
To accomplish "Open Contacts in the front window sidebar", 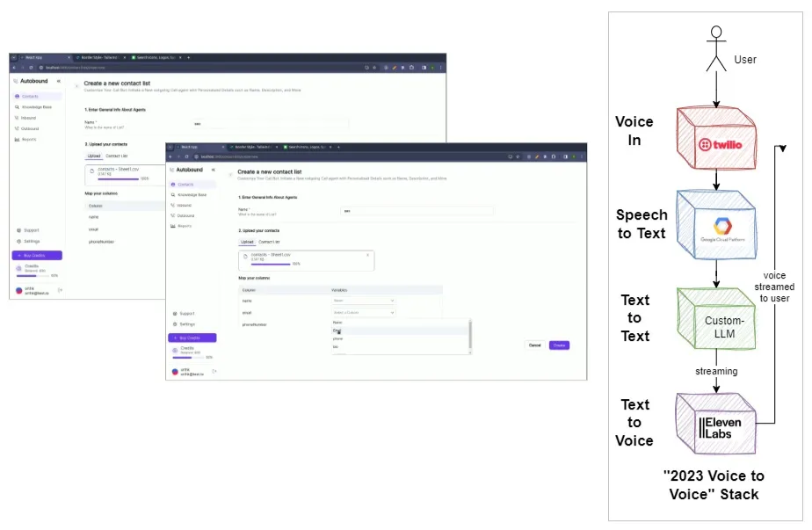I will tap(192, 185).
